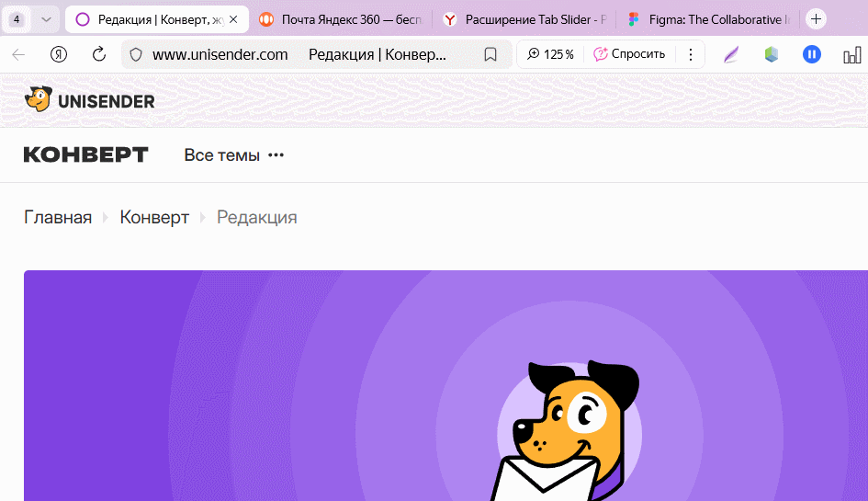Go to Конверт breadcrumb
Viewport: 868px width, 501px height.
tap(154, 217)
